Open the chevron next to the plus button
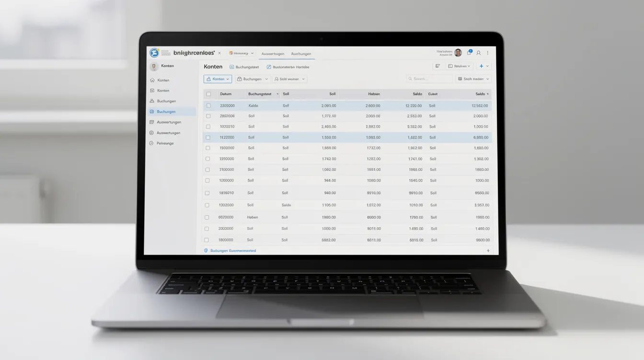 pyautogui.click(x=488, y=66)
